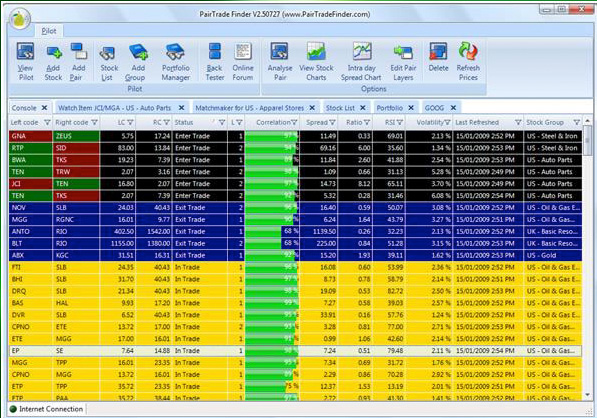Click the correlation bar in GNA/ZEUS row
597x418 pixels.
(x=272, y=136)
